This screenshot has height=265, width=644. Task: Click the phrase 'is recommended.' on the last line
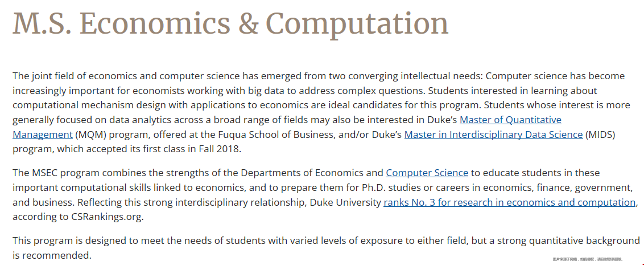[x=52, y=255]
